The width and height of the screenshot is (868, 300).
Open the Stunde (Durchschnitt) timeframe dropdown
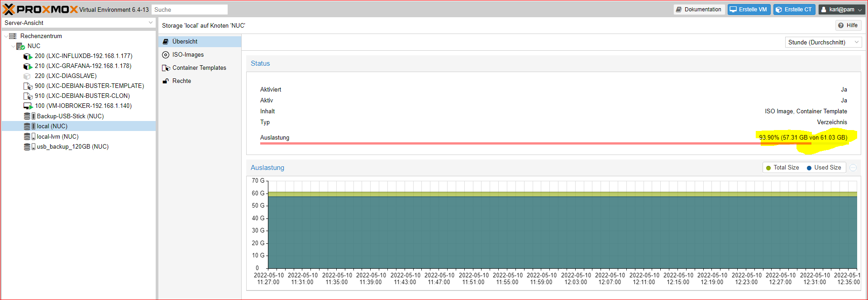coord(857,42)
